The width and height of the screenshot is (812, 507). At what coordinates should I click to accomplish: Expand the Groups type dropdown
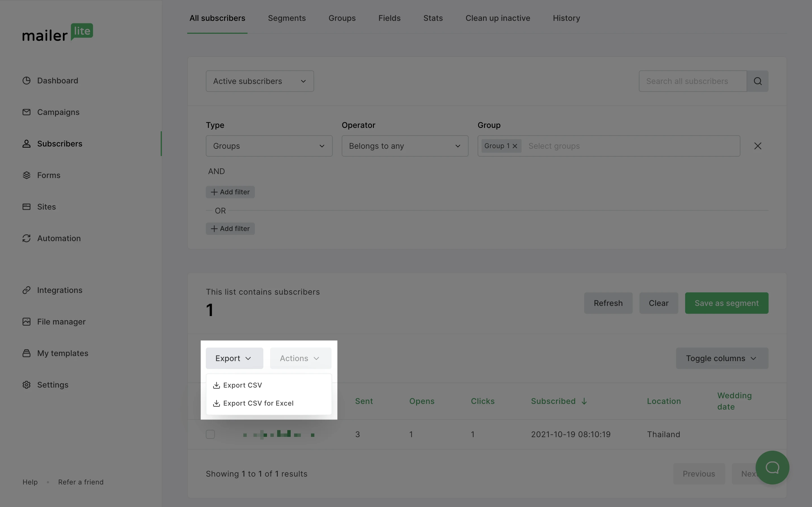[x=269, y=146]
